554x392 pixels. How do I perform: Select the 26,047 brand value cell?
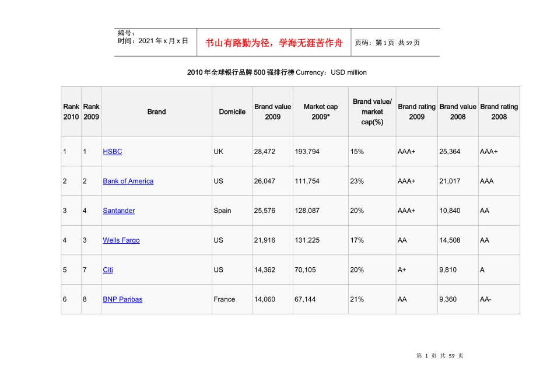(273, 181)
